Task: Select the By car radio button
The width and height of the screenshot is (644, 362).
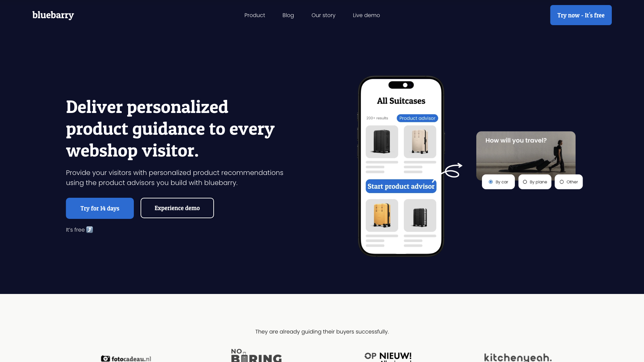Action: tap(490, 182)
